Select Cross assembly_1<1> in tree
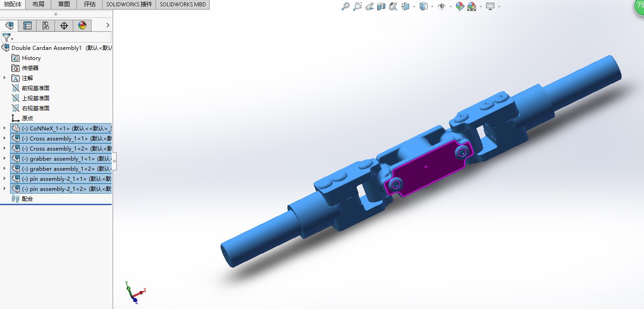This screenshot has height=309, width=644. tap(61, 138)
